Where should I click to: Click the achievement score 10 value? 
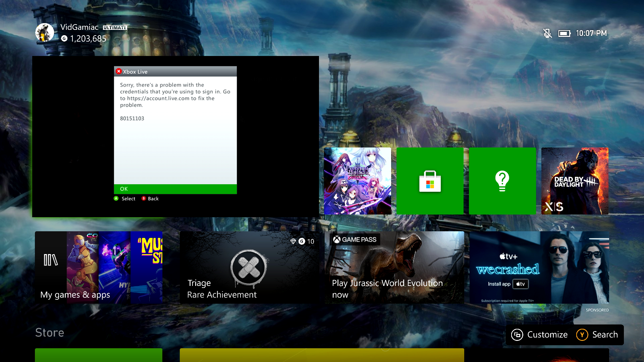[311, 241]
